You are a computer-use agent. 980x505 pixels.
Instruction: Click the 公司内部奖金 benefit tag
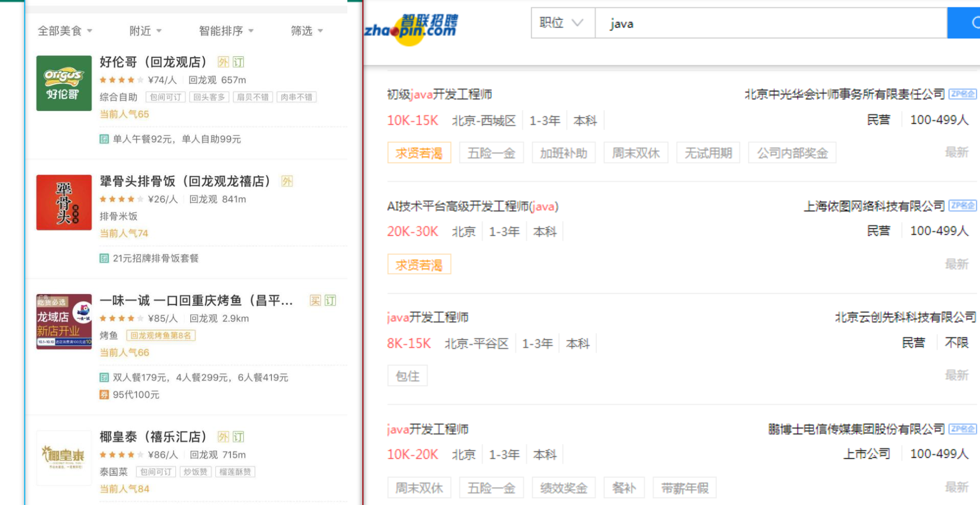[792, 153]
